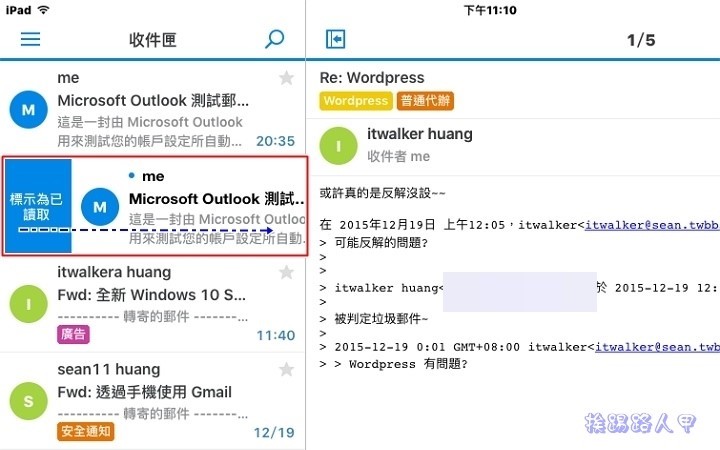
Task: Tap the 12/19 date
Action: coord(274,433)
